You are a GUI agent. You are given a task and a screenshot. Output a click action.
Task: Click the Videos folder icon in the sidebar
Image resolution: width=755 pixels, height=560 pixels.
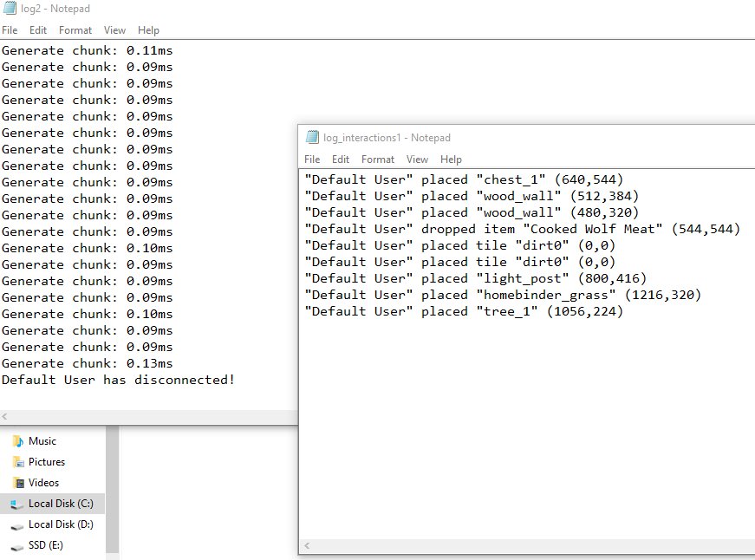pyautogui.click(x=18, y=482)
